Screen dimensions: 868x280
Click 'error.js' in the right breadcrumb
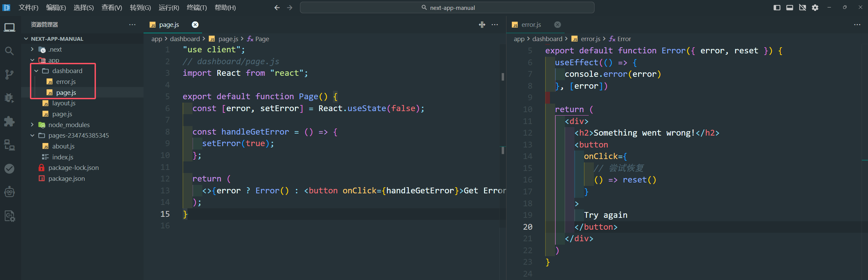(x=590, y=39)
